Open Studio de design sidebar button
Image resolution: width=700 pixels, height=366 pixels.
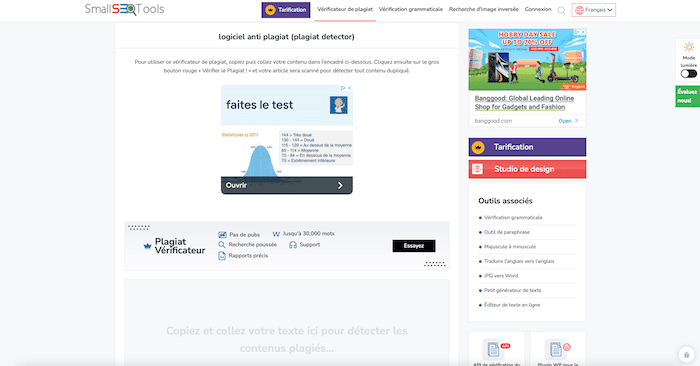click(x=527, y=169)
